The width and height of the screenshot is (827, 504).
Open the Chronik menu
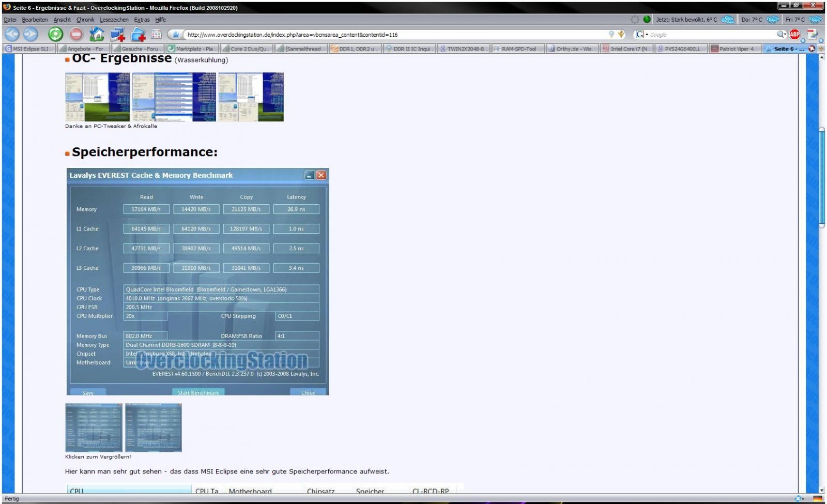pyautogui.click(x=85, y=20)
